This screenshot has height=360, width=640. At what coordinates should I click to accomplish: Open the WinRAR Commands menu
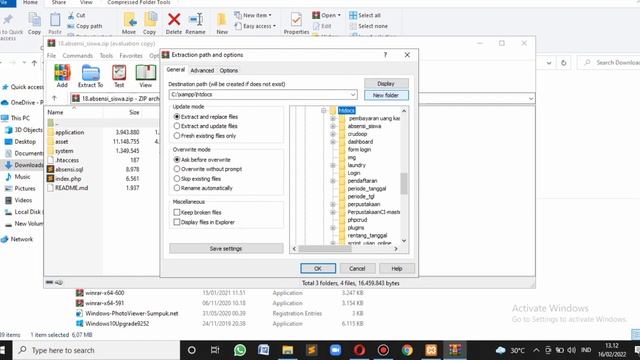[78, 56]
